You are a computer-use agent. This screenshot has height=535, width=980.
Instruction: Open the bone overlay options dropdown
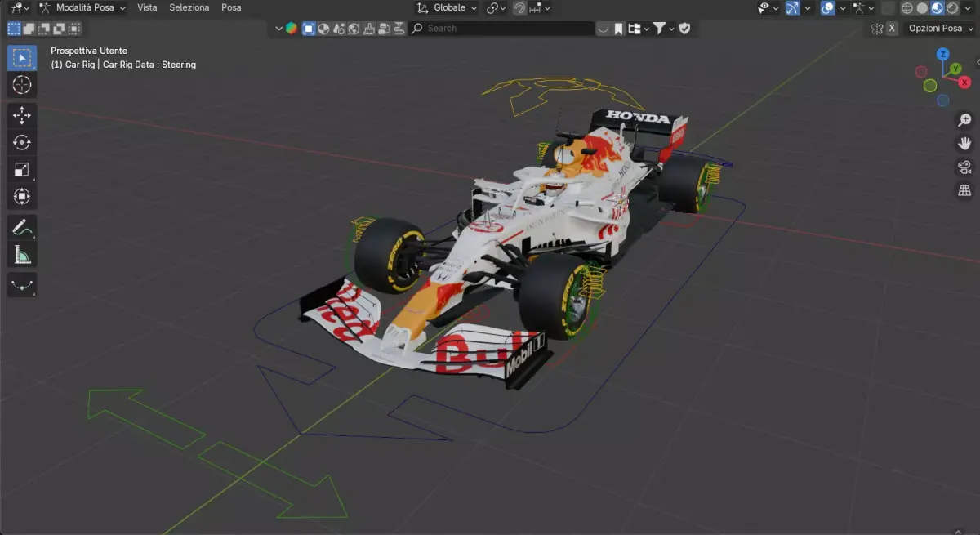[x=862, y=8]
